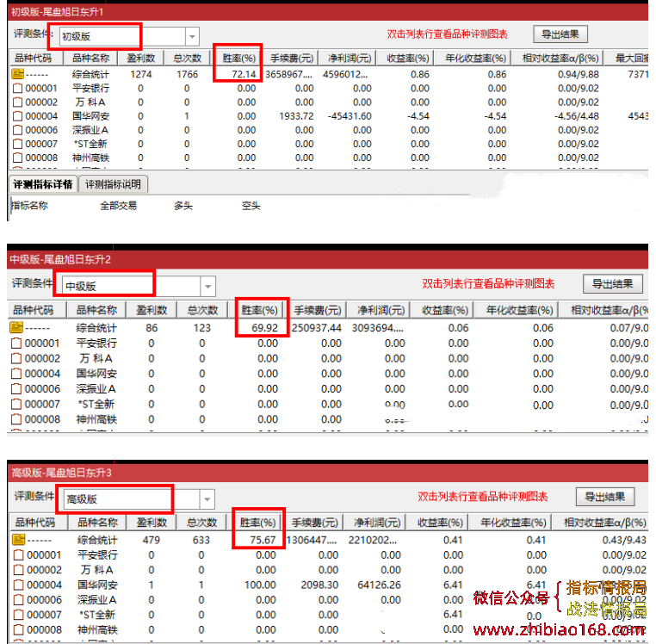Click 全部交易 column label in details panel
The height and width of the screenshot is (644, 656).
pyautogui.click(x=119, y=206)
